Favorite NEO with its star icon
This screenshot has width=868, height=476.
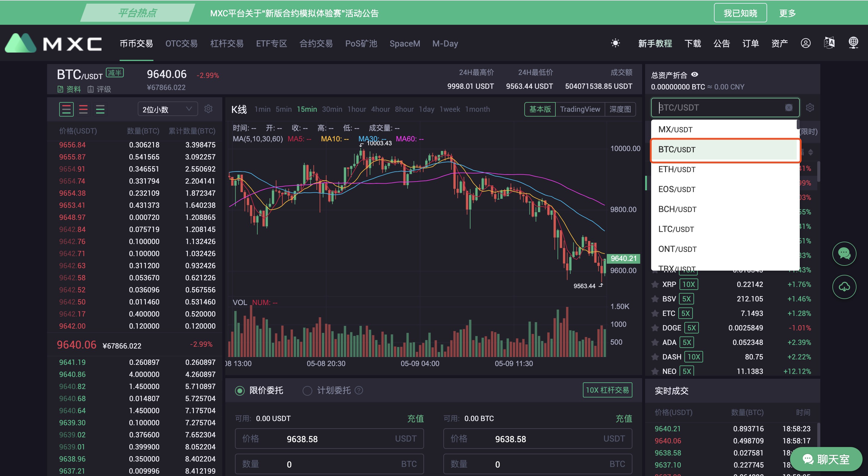point(655,371)
